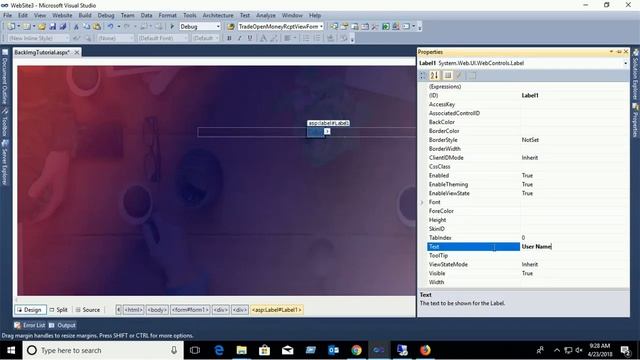Open the Architecture menu

pos(218,15)
